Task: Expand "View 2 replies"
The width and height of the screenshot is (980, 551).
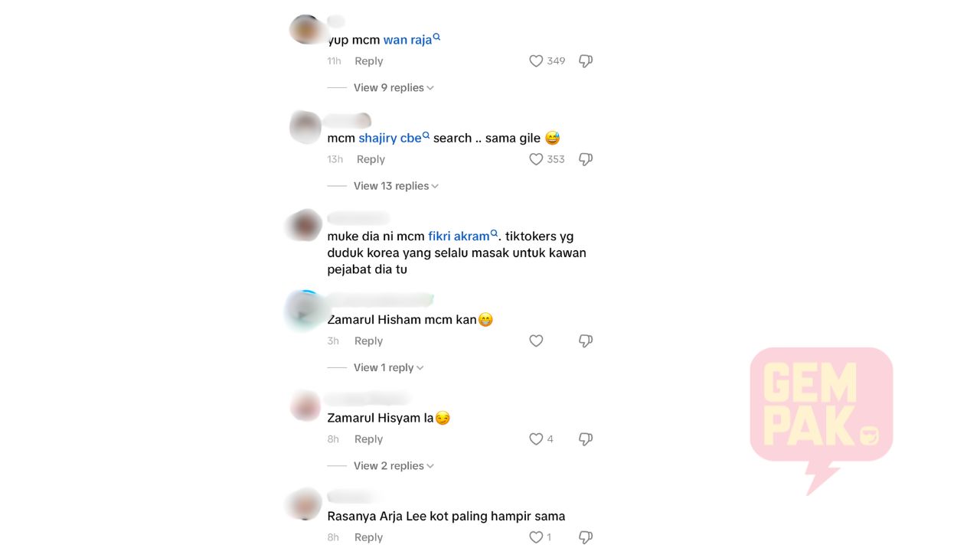Action: pyautogui.click(x=394, y=465)
